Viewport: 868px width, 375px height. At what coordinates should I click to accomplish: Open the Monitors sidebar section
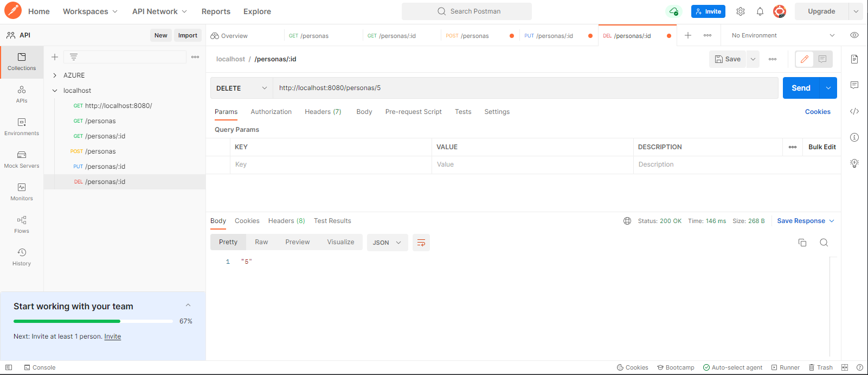click(x=22, y=192)
